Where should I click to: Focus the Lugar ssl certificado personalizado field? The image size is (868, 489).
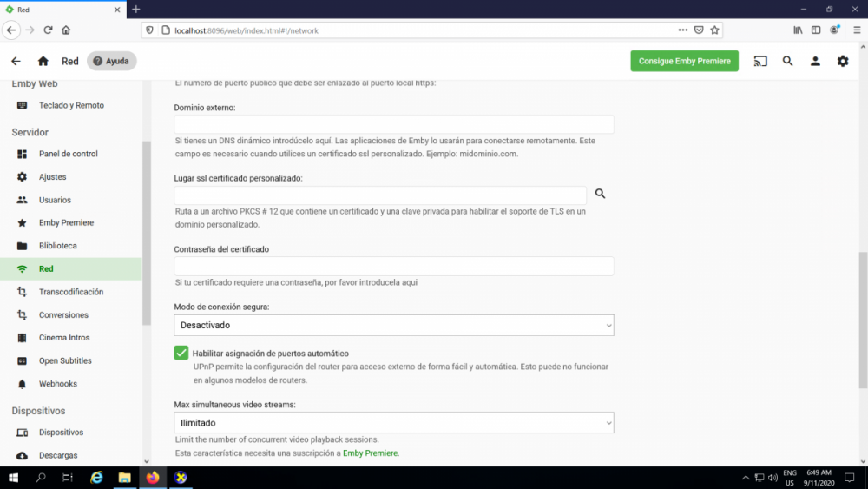coord(380,195)
